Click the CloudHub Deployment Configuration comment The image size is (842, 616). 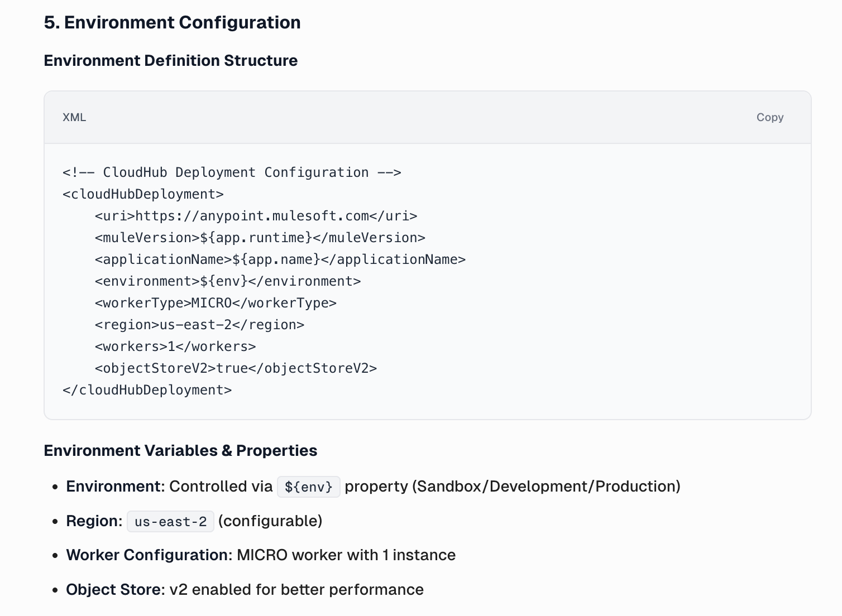point(231,172)
